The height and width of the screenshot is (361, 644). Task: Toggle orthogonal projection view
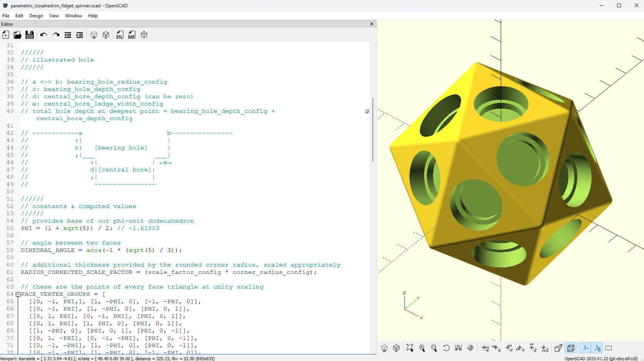(x=571, y=348)
